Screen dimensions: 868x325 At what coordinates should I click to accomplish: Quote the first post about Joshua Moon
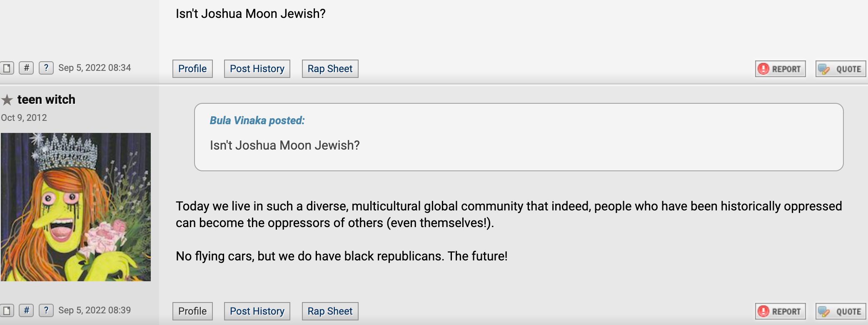[841, 69]
